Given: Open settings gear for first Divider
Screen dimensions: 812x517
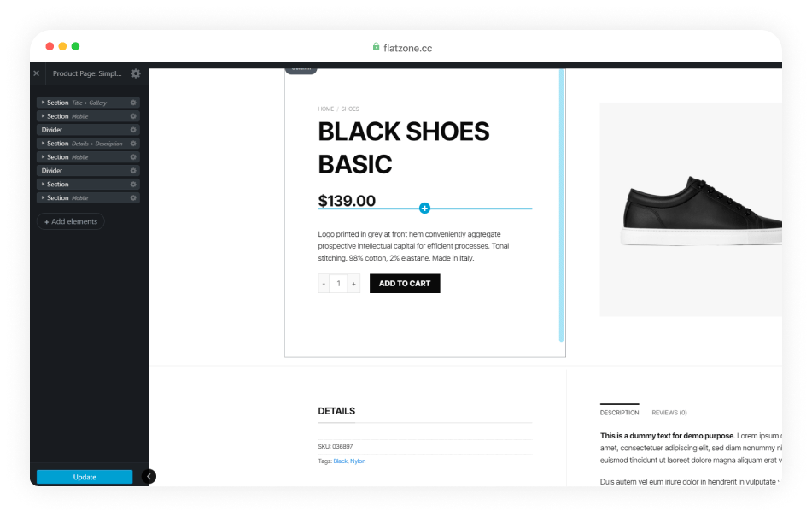Looking at the screenshot, I should click(133, 130).
